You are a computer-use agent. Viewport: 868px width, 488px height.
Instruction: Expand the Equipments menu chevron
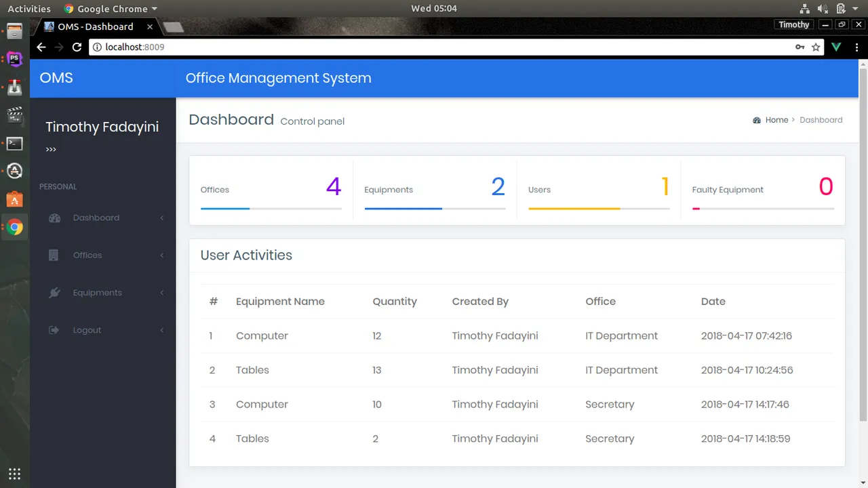pyautogui.click(x=162, y=293)
